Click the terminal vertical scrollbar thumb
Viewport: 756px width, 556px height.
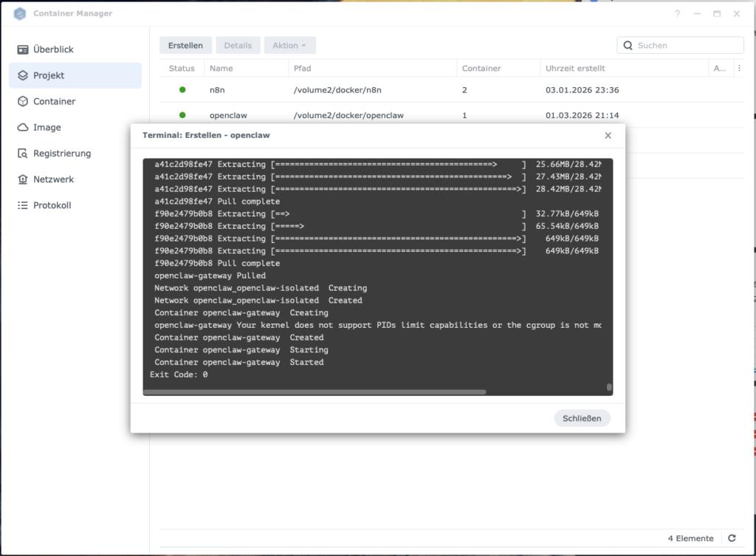(x=609, y=386)
